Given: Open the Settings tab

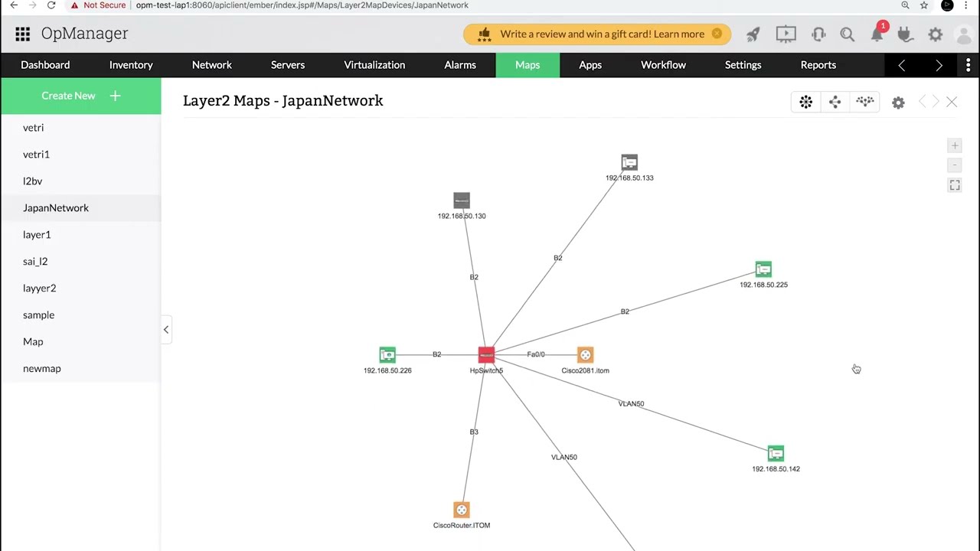Looking at the screenshot, I should [x=743, y=65].
